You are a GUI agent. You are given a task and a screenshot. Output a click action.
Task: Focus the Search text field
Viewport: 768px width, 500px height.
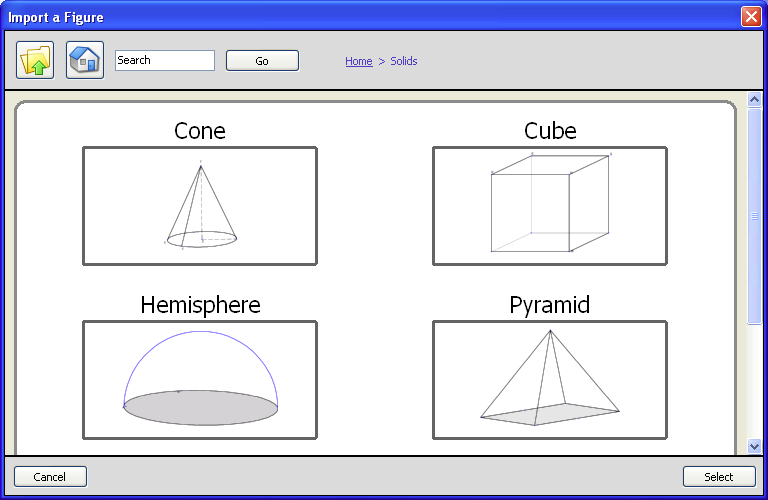click(165, 60)
